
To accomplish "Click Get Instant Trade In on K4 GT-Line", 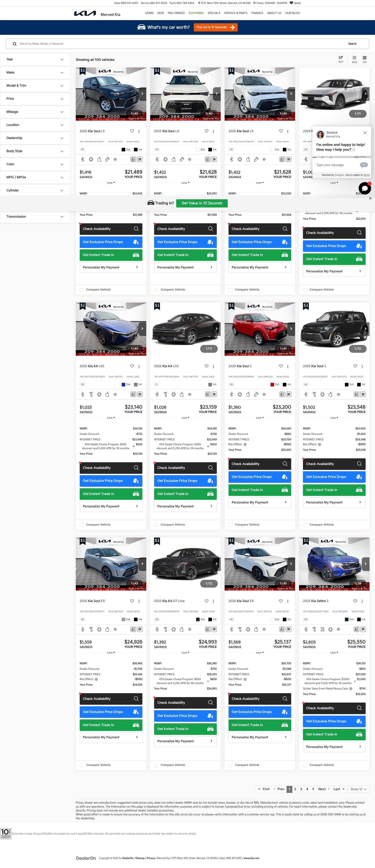I will click(x=185, y=729).
